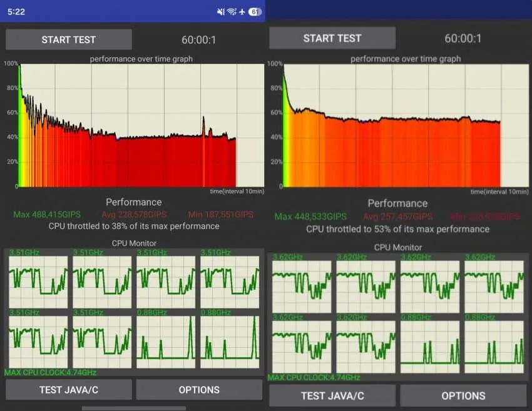Select the Max 448,533GIPS value
Screen dimensions: 532x411
[x=310, y=216]
